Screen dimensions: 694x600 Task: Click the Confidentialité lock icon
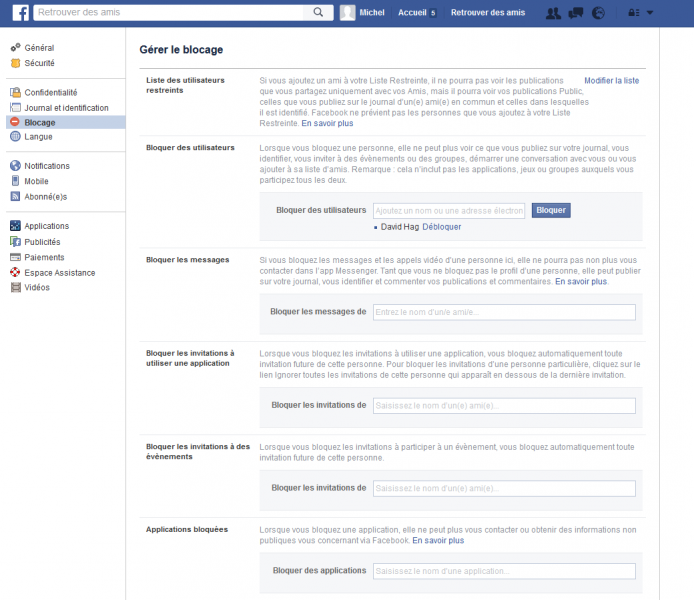tap(15, 92)
